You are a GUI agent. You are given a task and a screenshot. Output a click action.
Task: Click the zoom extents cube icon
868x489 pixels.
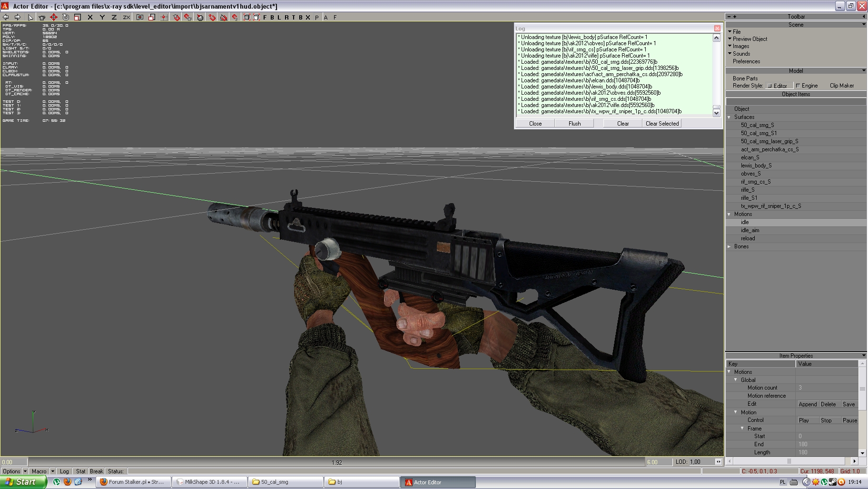247,17
